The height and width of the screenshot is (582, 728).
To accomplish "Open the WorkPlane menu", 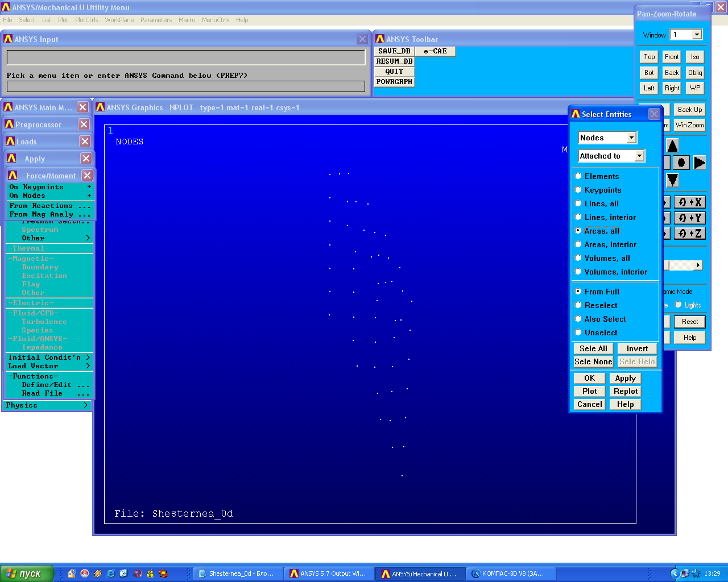I will pos(119,20).
